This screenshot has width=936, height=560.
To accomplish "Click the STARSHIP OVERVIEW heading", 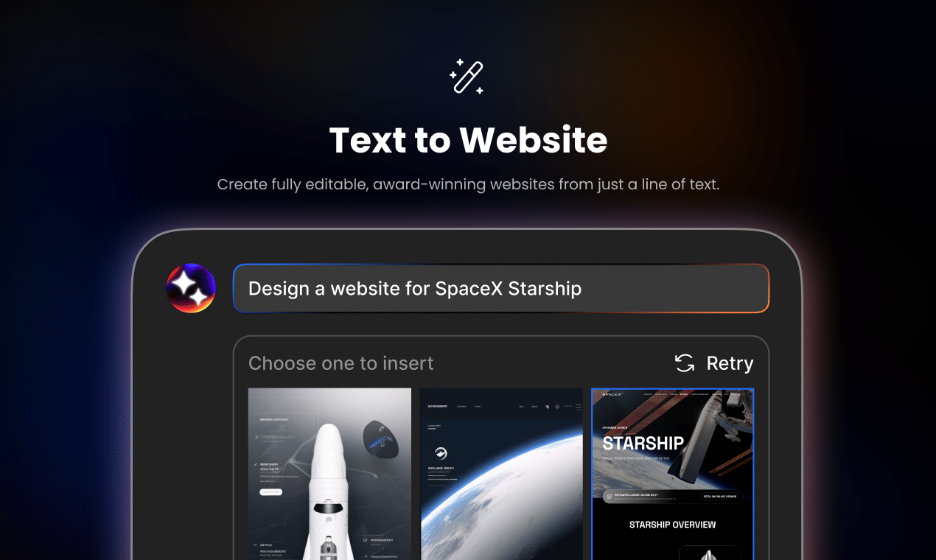I will point(673,525).
